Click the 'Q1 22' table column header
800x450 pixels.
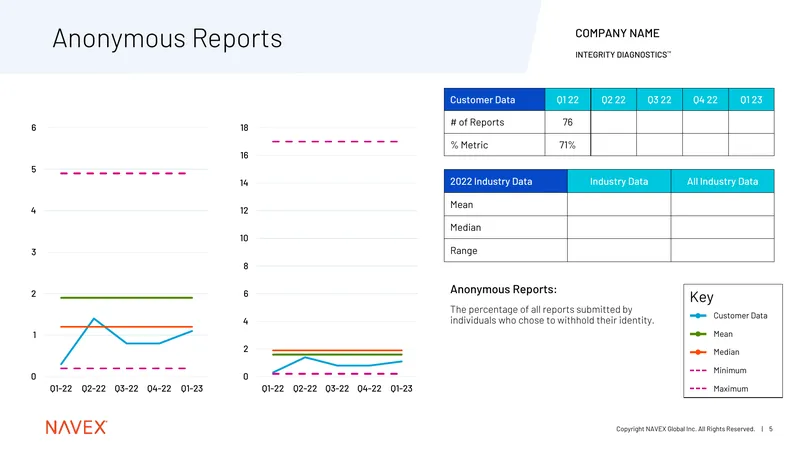click(x=568, y=99)
